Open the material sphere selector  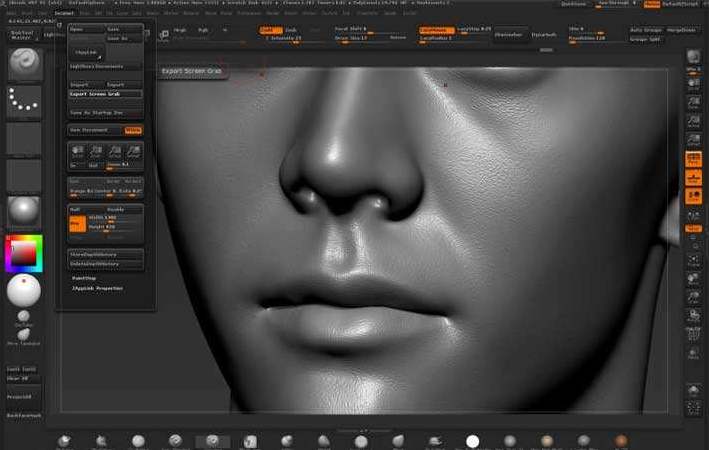[24, 211]
